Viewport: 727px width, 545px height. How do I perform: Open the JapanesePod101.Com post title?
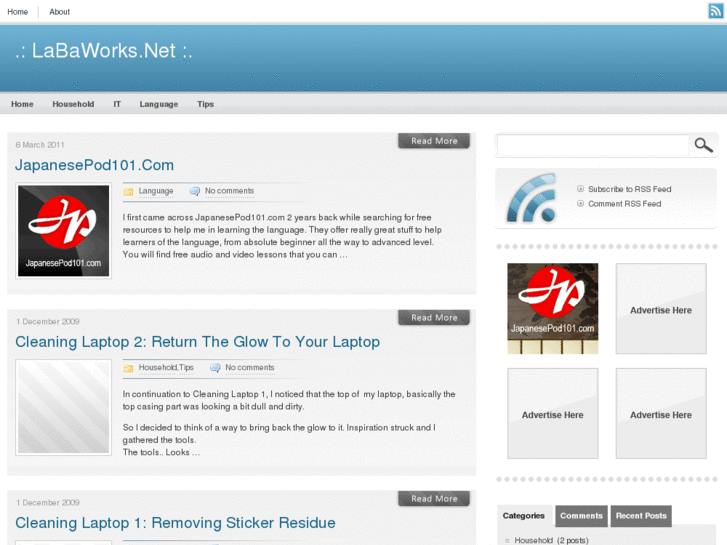click(95, 165)
